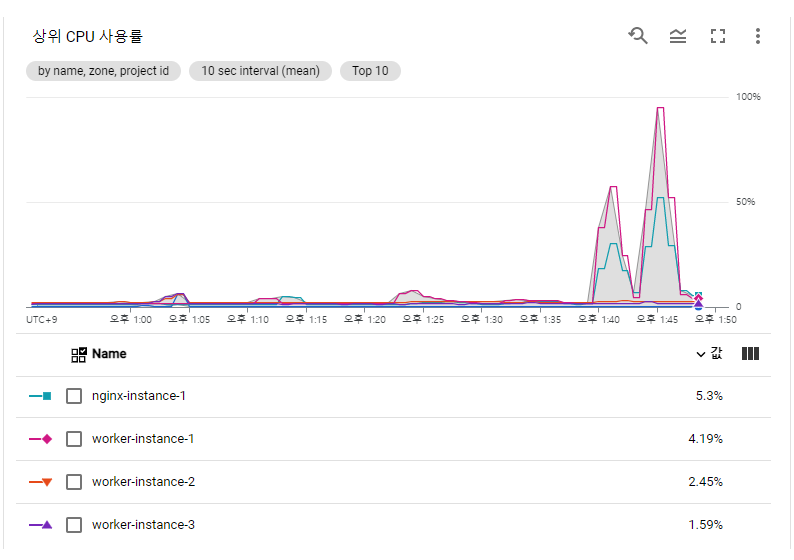Click the 'by name, zone, project id' chip
The width and height of the screenshot is (794, 560).
coord(103,71)
